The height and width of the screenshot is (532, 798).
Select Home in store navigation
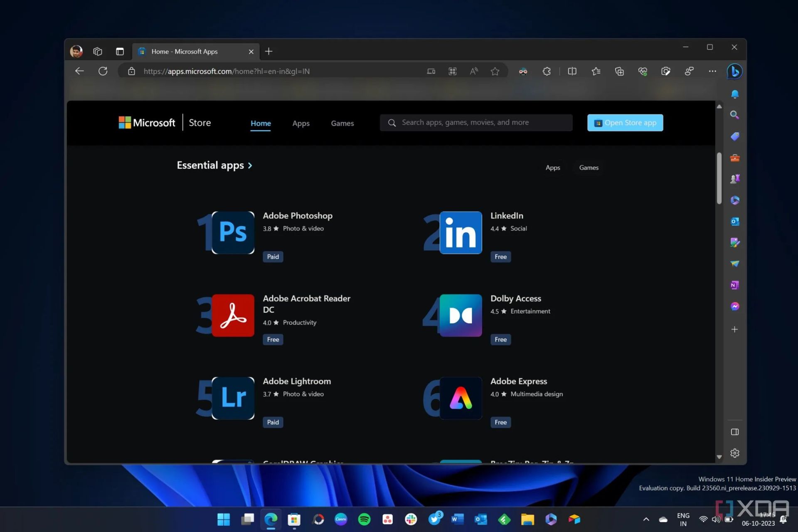(x=261, y=123)
